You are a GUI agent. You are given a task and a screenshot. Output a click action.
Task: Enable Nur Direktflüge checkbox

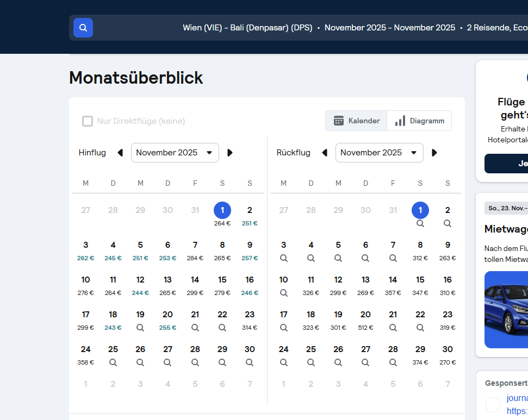[88, 121]
